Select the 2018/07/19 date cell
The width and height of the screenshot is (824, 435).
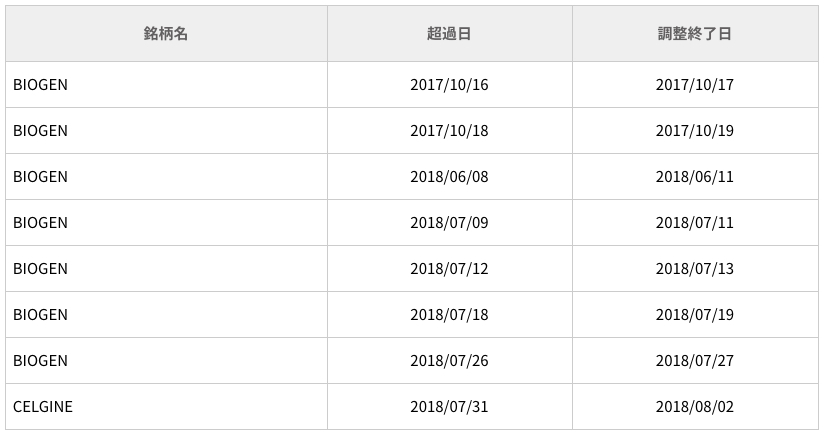(x=694, y=315)
